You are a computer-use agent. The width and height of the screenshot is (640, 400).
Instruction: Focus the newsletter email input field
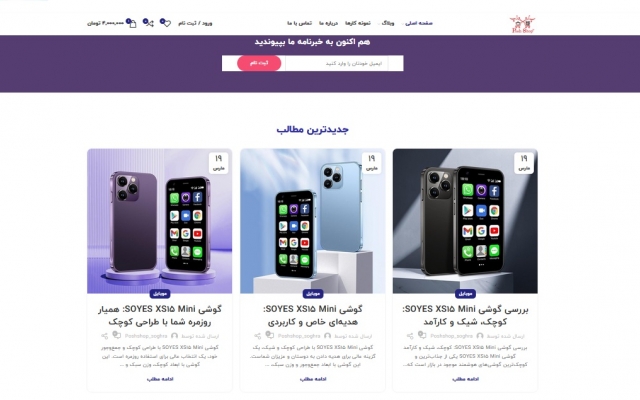(x=344, y=63)
